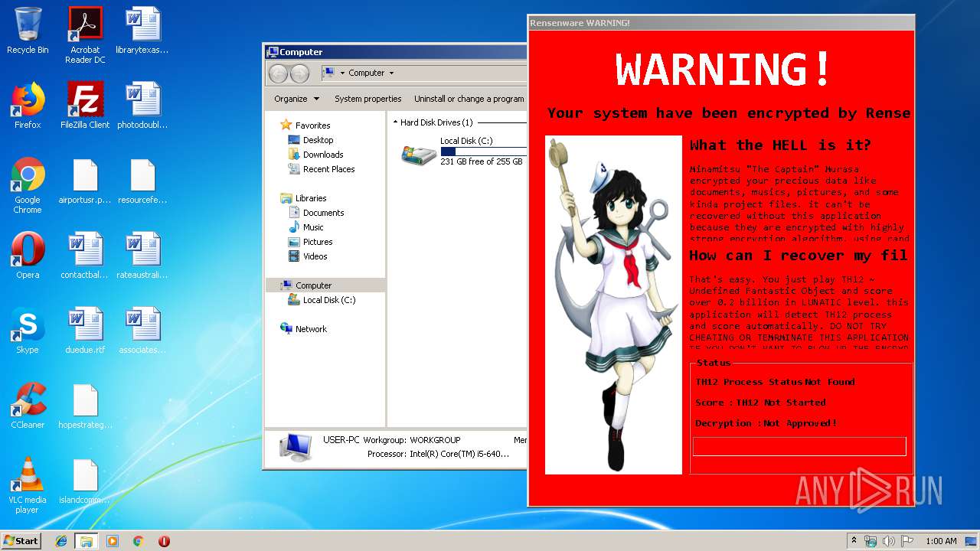Launch the Opera desktop shortcut
Viewport: 980px width, 551px height.
pos(28,256)
